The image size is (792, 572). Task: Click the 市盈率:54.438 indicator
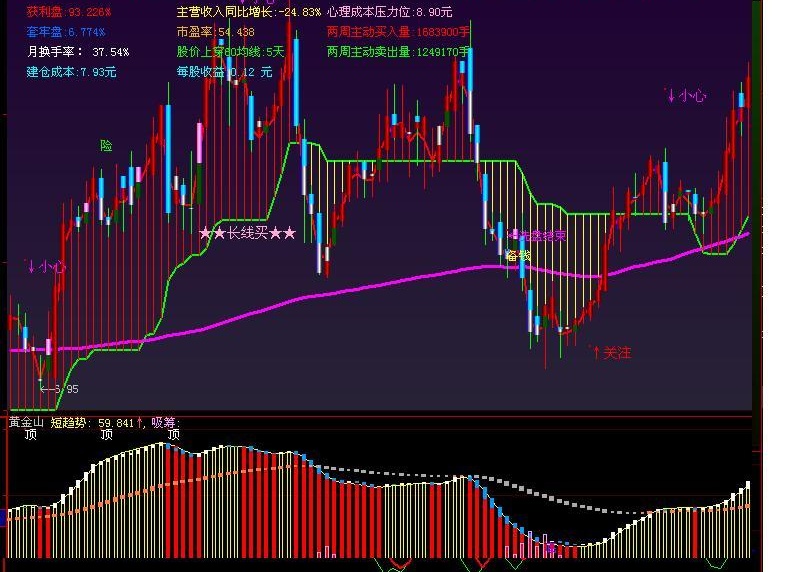click(x=216, y=32)
